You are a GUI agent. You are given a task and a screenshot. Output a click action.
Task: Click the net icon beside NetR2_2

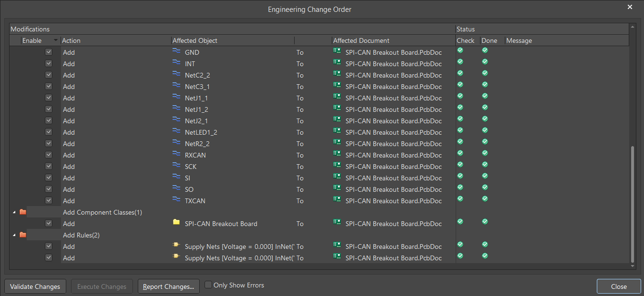[176, 142]
